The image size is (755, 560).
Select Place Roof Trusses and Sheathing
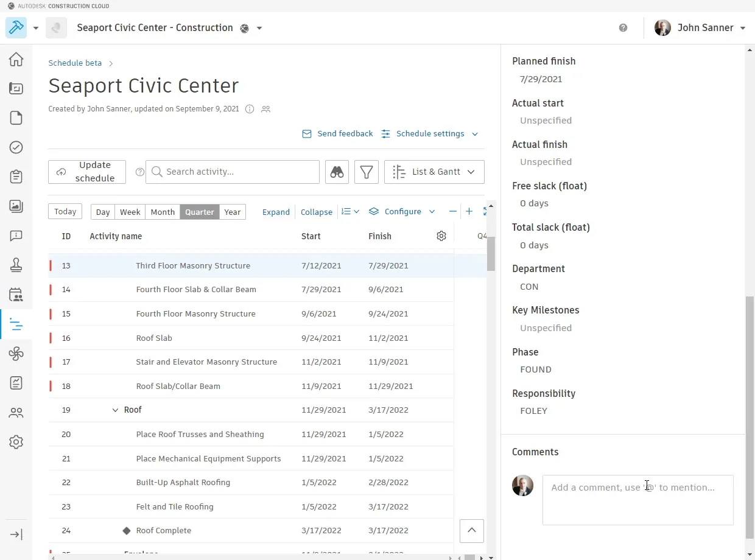tap(251, 435)
